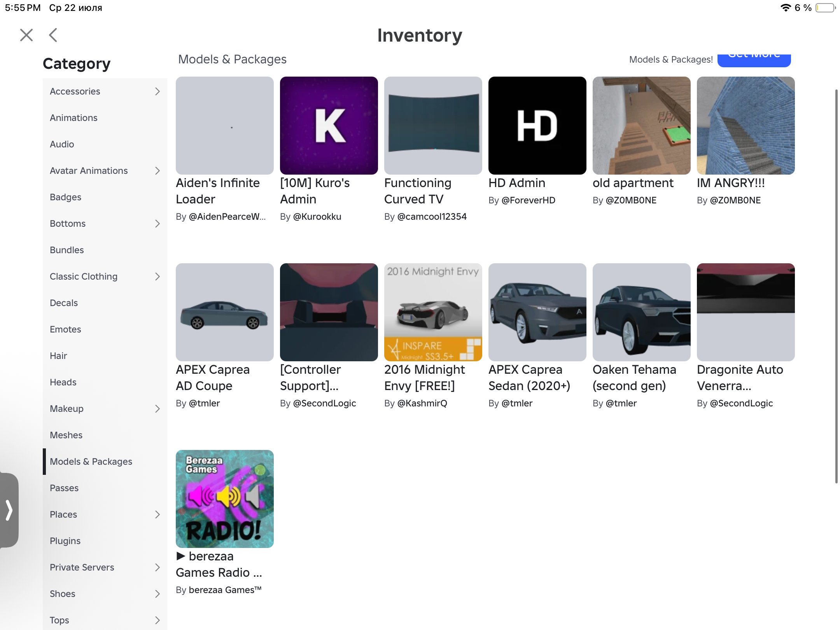This screenshot has height=630, width=840.
Task: Open creator profile @Kurookku
Action: (317, 217)
